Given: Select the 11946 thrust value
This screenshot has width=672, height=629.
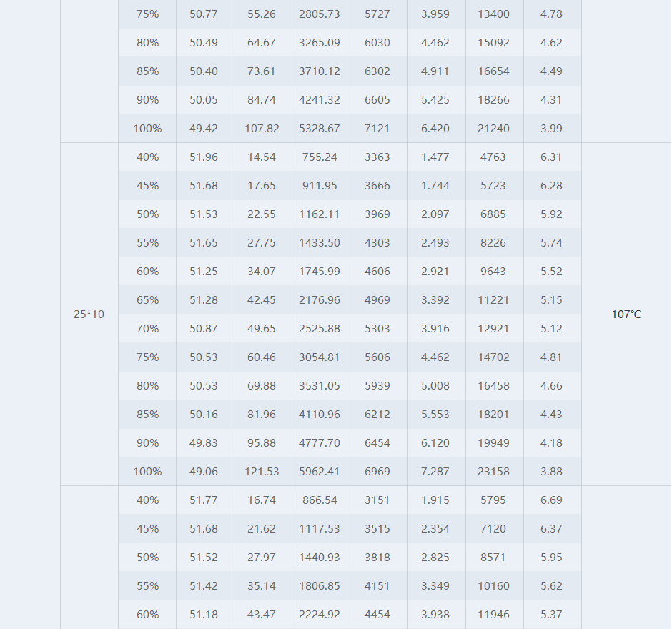Looking at the screenshot, I should point(495,615).
